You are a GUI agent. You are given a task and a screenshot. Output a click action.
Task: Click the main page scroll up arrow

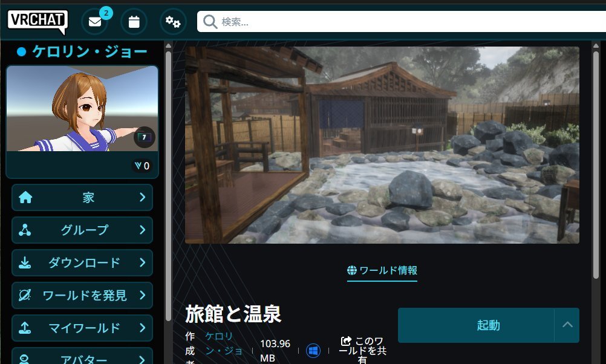pyautogui.click(x=596, y=45)
